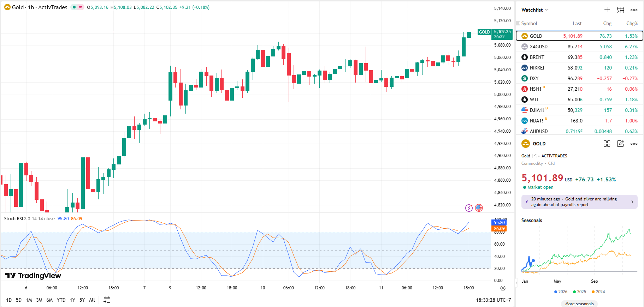Sort the watchlist by Chg% column header

tap(632, 23)
